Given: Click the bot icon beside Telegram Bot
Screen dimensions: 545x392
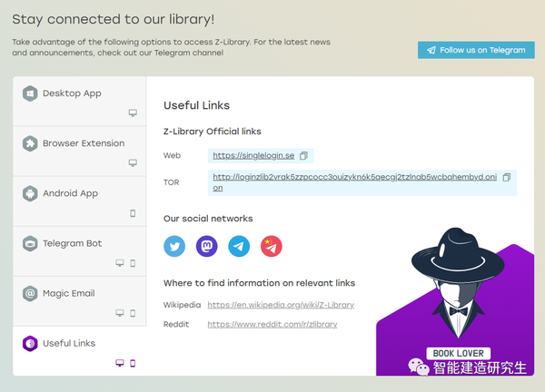Looking at the screenshot, I should [30, 243].
